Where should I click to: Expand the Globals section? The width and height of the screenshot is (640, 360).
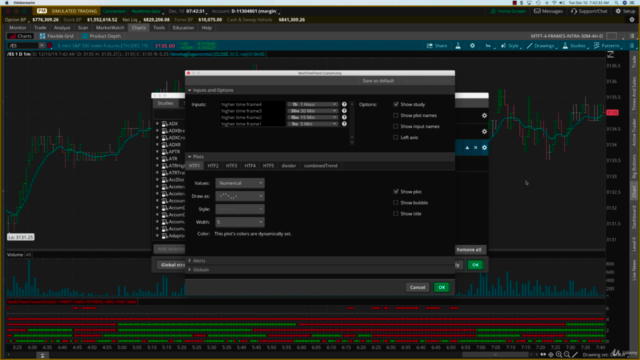(198, 269)
